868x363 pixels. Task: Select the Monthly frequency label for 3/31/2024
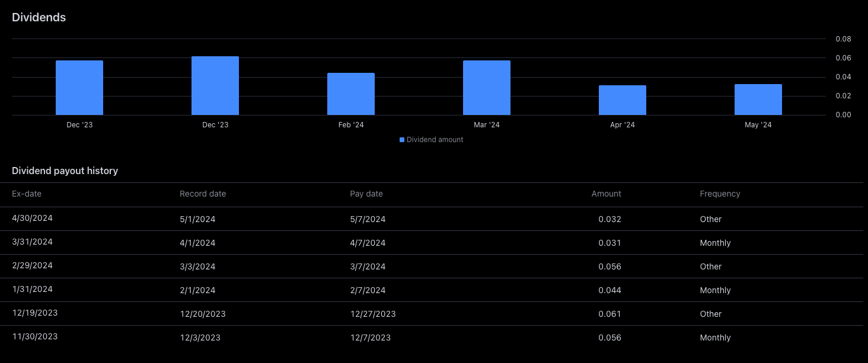point(715,243)
